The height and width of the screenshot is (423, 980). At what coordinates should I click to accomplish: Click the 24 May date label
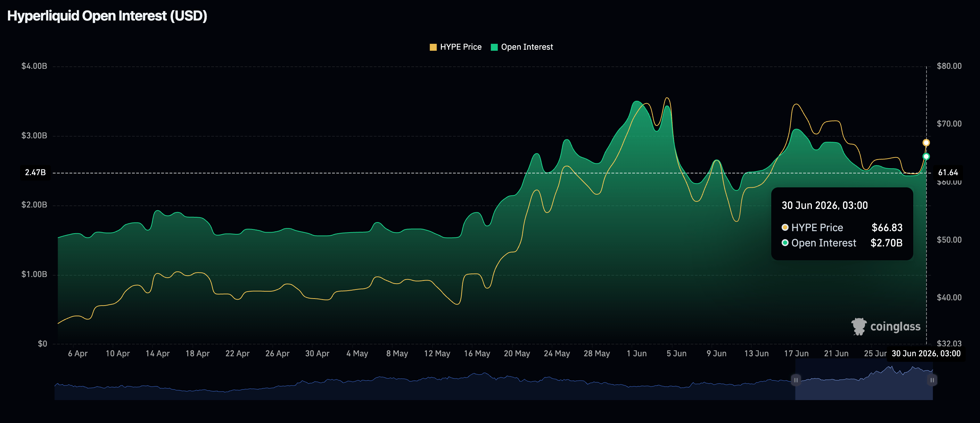pyautogui.click(x=557, y=353)
